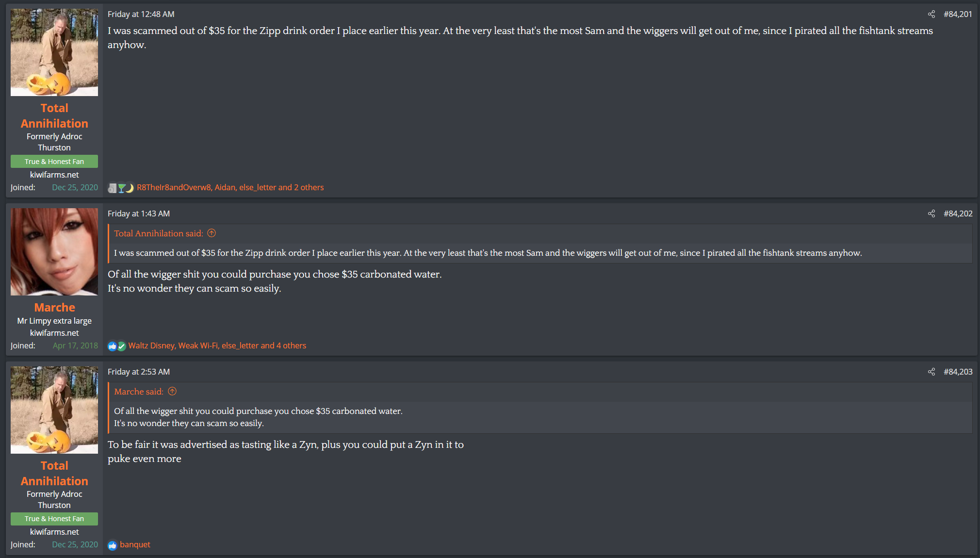The image size is (980, 558).
Task: Jump to the quoted Marche post via arrow icon
Action: click(x=172, y=391)
